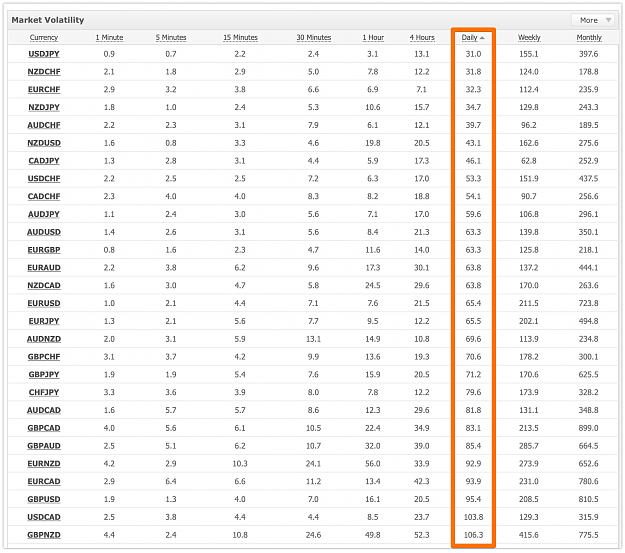Open the EURUSD currency link
This screenshot has height=553, width=625.
tap(44, 303)
